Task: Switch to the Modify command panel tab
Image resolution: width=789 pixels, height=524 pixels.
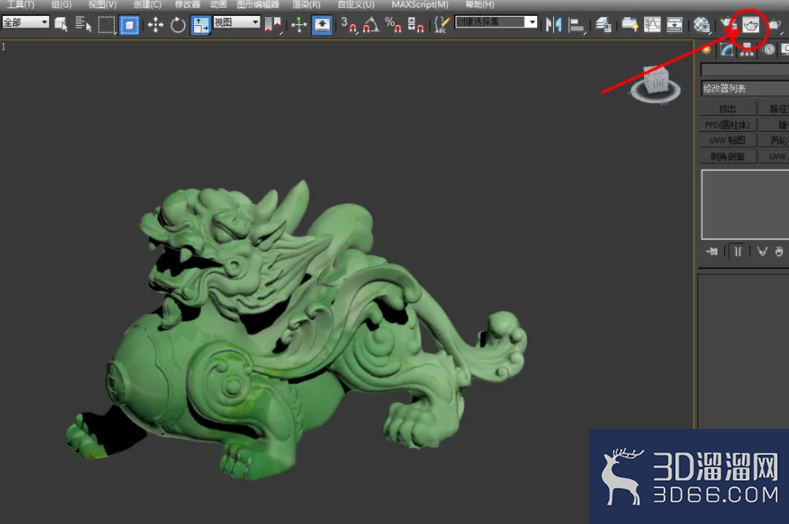Action: point(727,49)
